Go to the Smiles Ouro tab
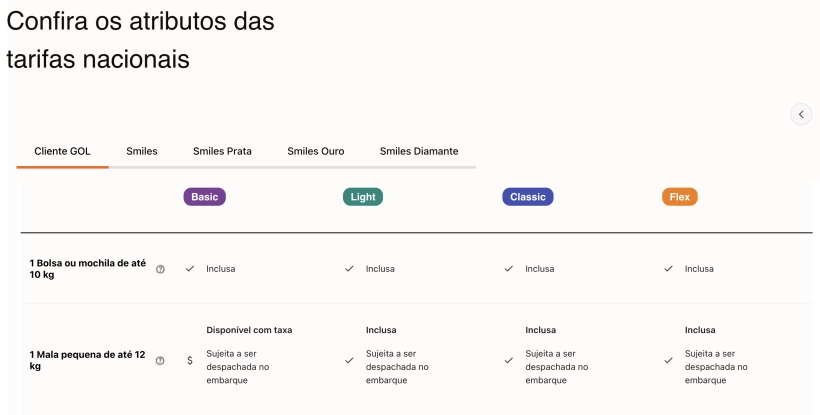820x415 pixels. (316, 151)
